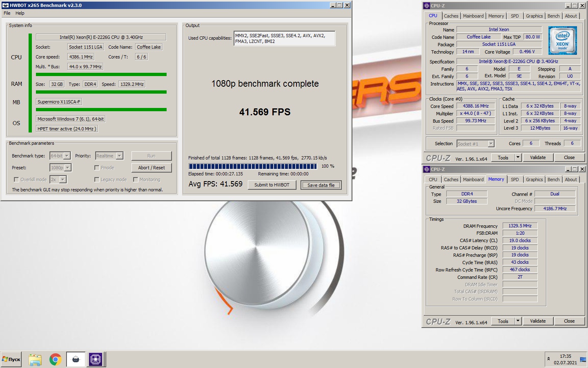
Task: Click the Microsoft Windows 7 OS field
Action: (71, 119)
